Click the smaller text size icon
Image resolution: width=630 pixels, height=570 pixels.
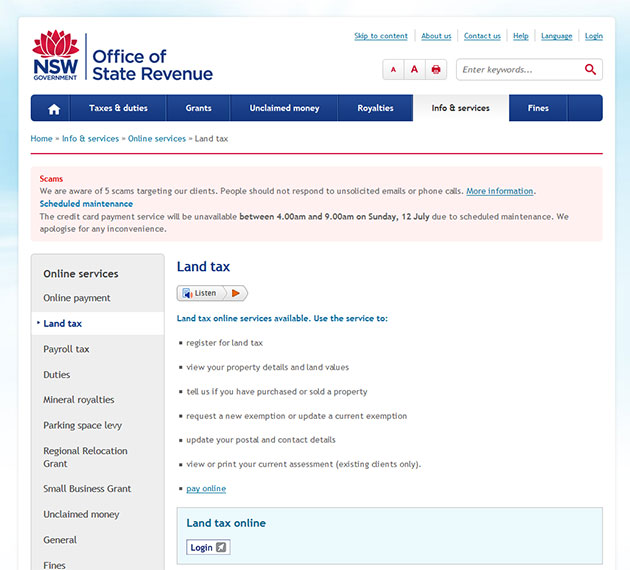coord(393,70)
